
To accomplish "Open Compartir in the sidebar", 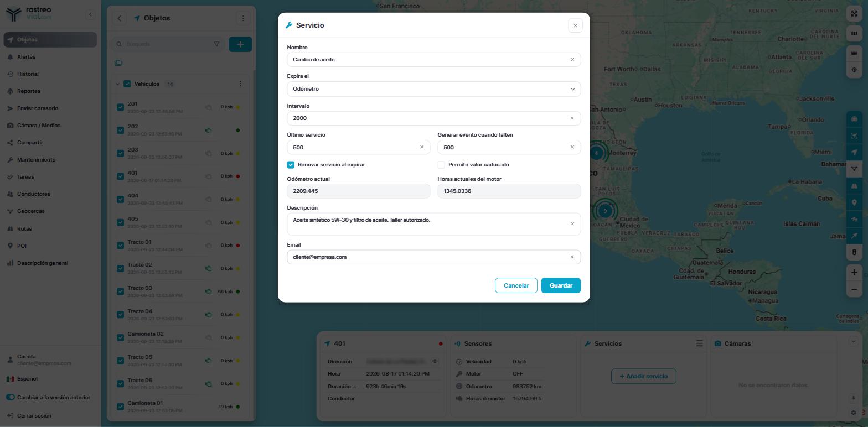I will click(x=50, y=143).
